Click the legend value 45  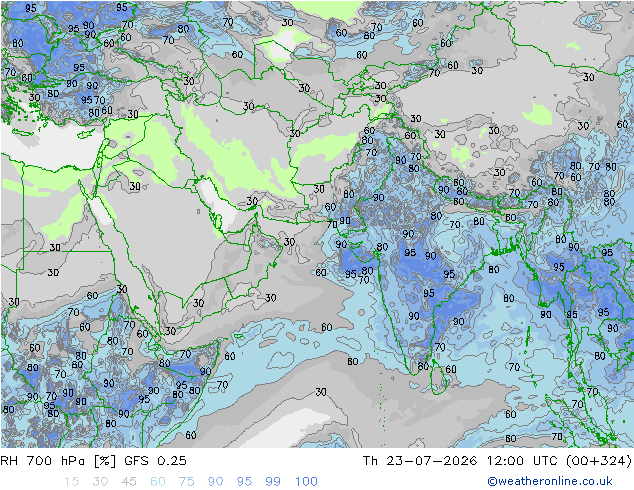129,482
